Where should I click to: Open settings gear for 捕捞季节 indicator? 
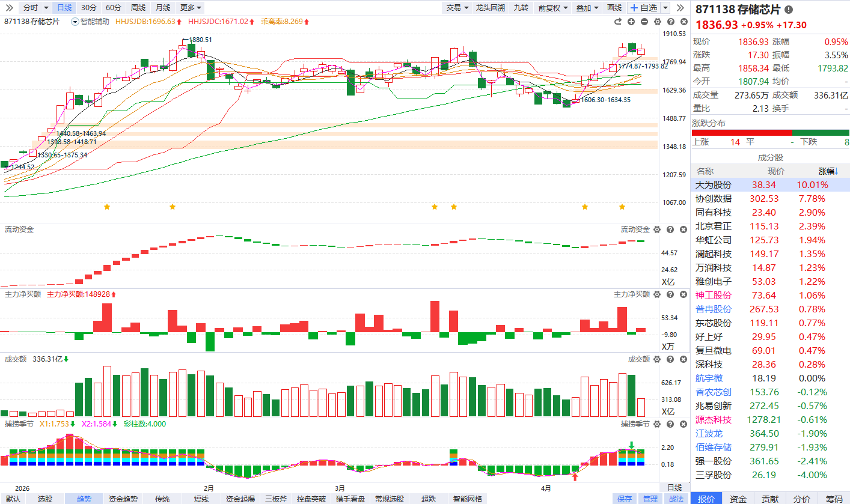657,424
